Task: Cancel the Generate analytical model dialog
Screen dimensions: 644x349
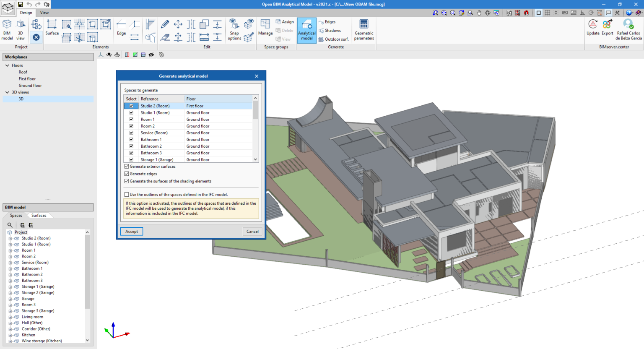Action: [x=252, y=231]
